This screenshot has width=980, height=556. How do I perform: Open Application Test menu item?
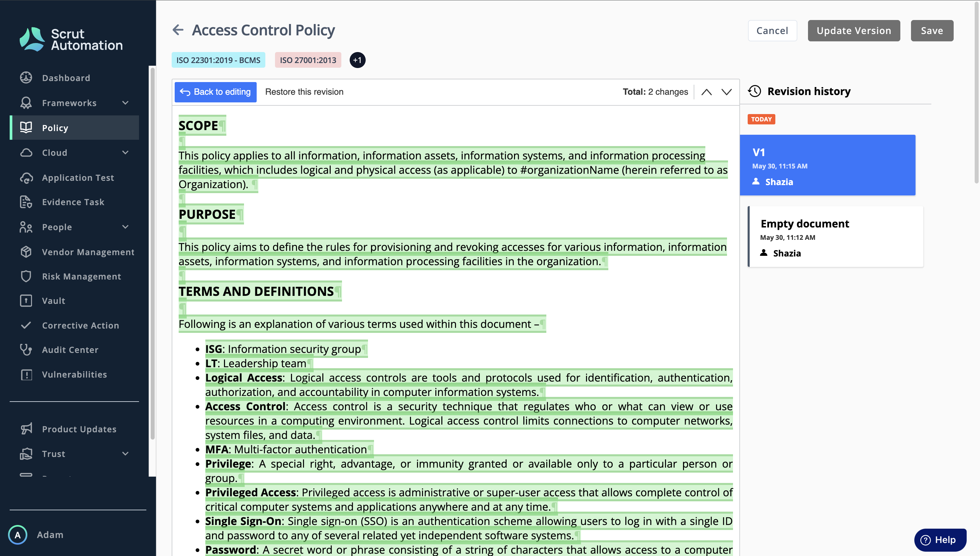tap(74, 177)
